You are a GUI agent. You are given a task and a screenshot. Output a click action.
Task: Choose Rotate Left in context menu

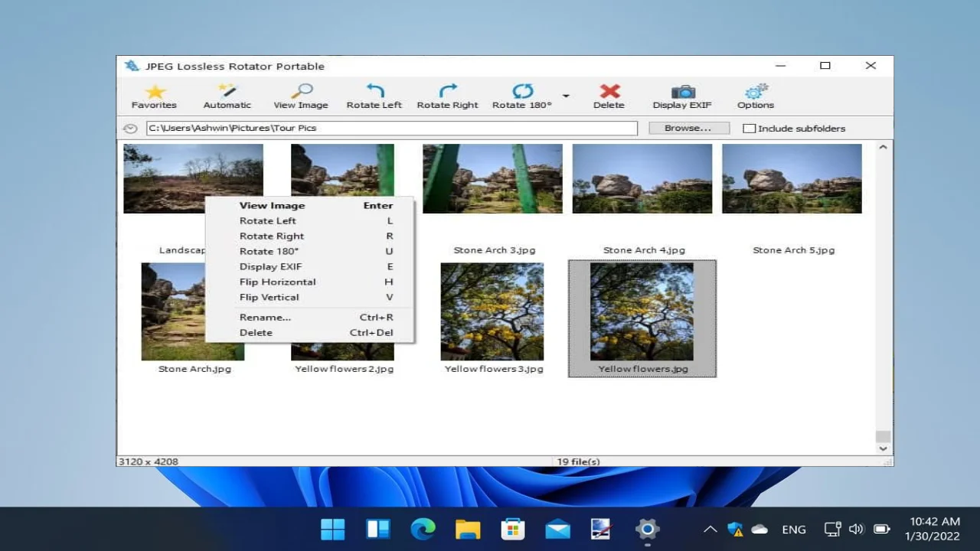pyautogui.click(x=310, y=220)
